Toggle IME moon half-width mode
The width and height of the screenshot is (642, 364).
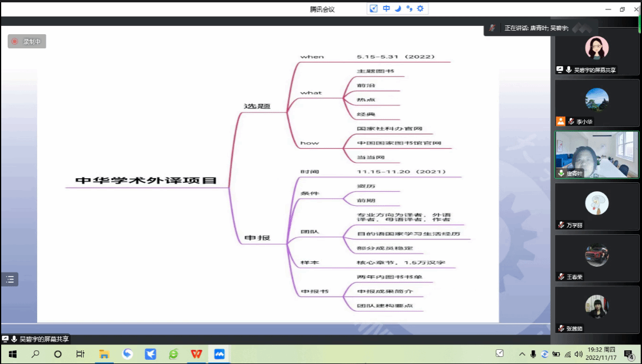pyautogui.click(x=398, y=8)
